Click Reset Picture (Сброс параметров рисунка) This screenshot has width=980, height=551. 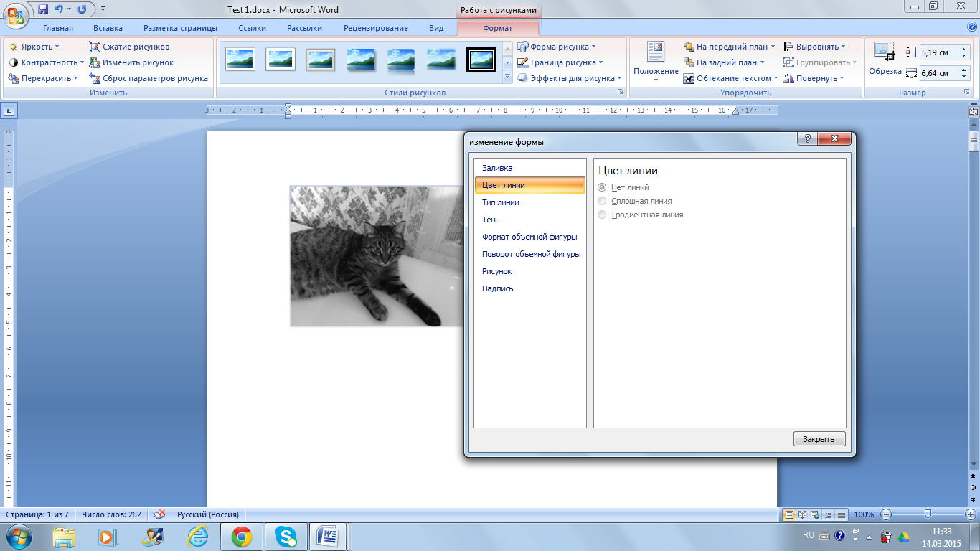tap(154, 78)
